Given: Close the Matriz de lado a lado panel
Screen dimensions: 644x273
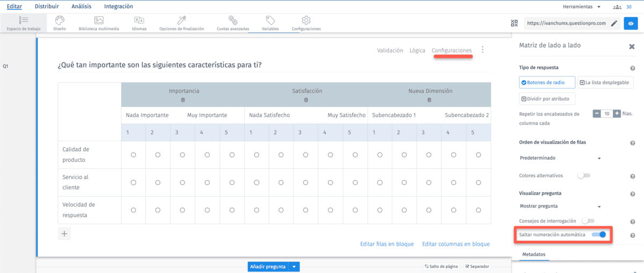Looking at the screenshot, I should tap(632, 46).
